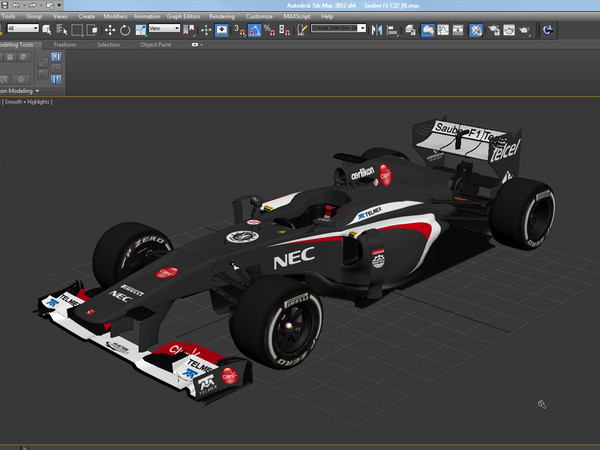Image resolution: width=600 pixels, height=450 pixels.
Task: Expand the Polygon Modeling panel arrow
Action: [37, 91]
